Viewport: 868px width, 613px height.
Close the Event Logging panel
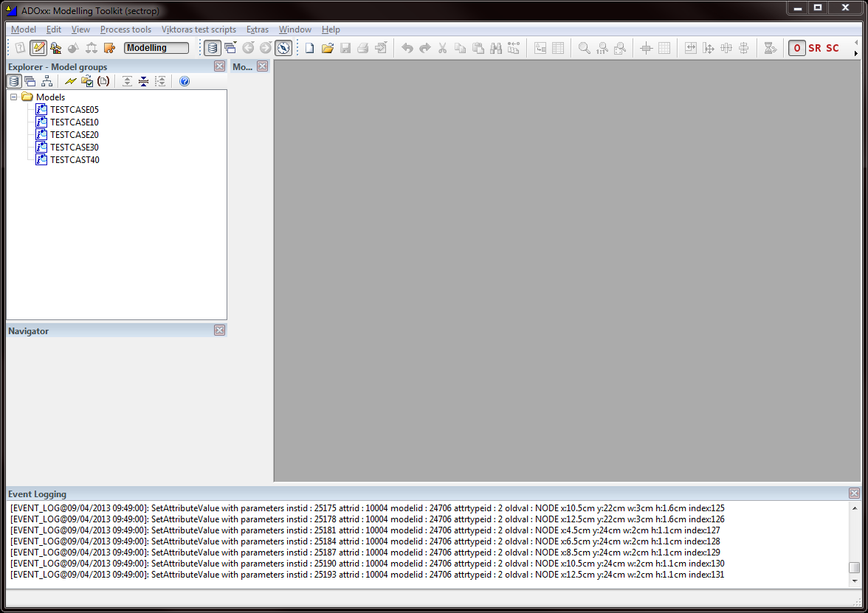pos(854,493)
